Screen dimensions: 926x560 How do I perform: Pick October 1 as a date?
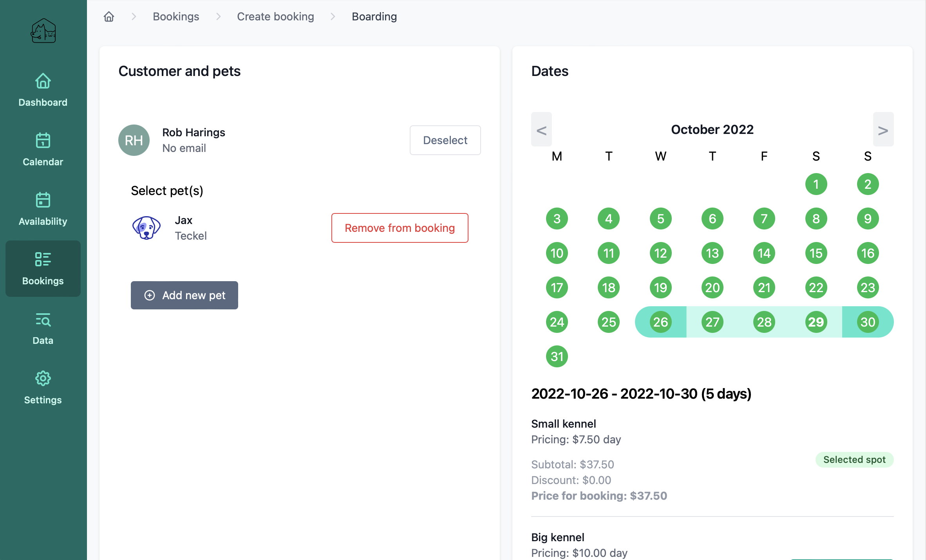(x=816, y=184)
